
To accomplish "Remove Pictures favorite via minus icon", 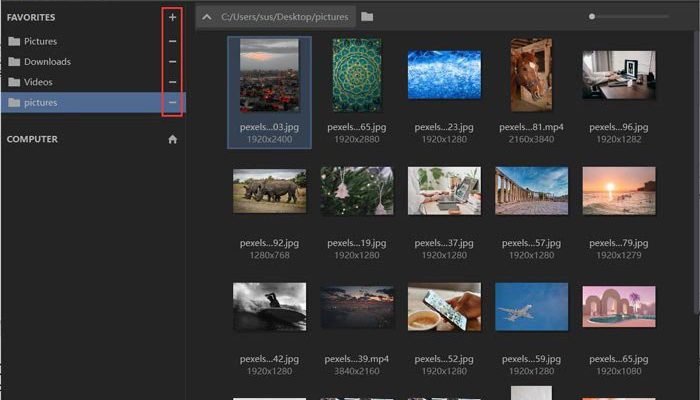I will (172, 42).
